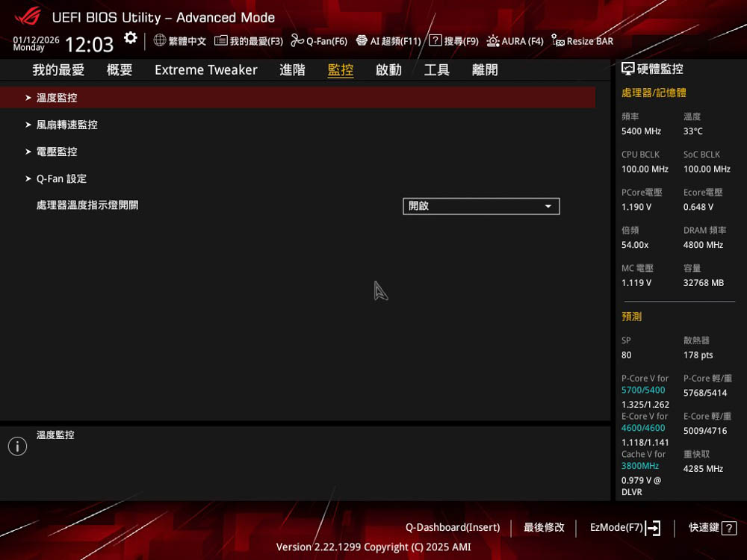Open 工具 tools tab

tap(436, 69)
